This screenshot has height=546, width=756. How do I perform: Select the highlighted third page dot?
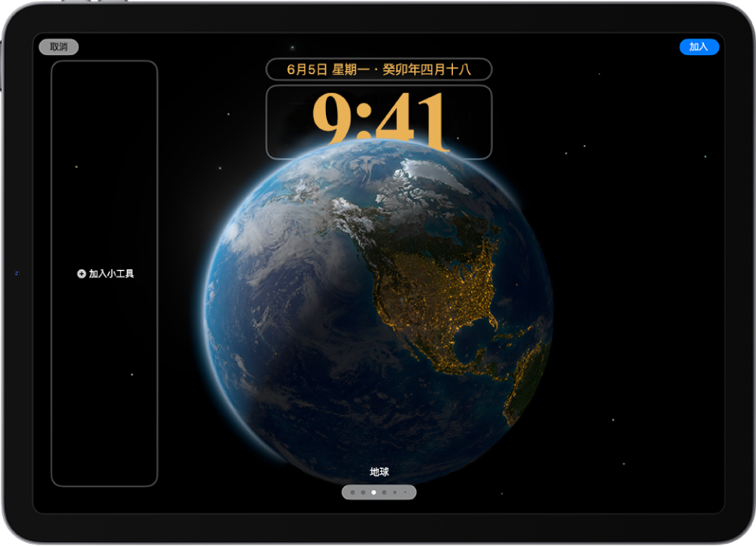click(x=373, y=492)
